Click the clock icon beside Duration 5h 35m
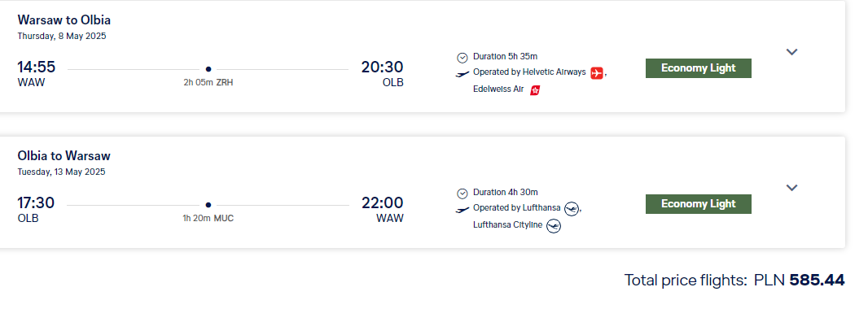 [462, 58]
